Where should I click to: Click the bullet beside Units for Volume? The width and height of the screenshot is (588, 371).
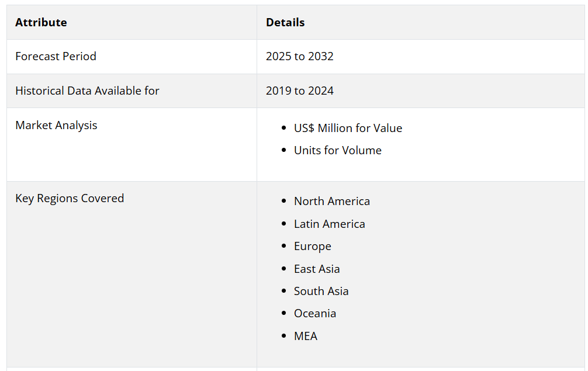point(283,150)
